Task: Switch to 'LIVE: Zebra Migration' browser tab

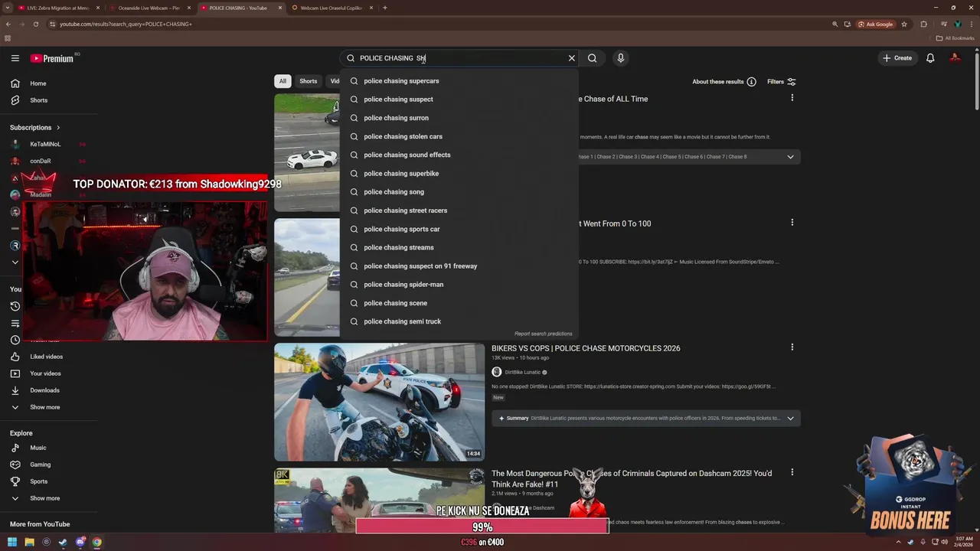Action: pos(57,8)
